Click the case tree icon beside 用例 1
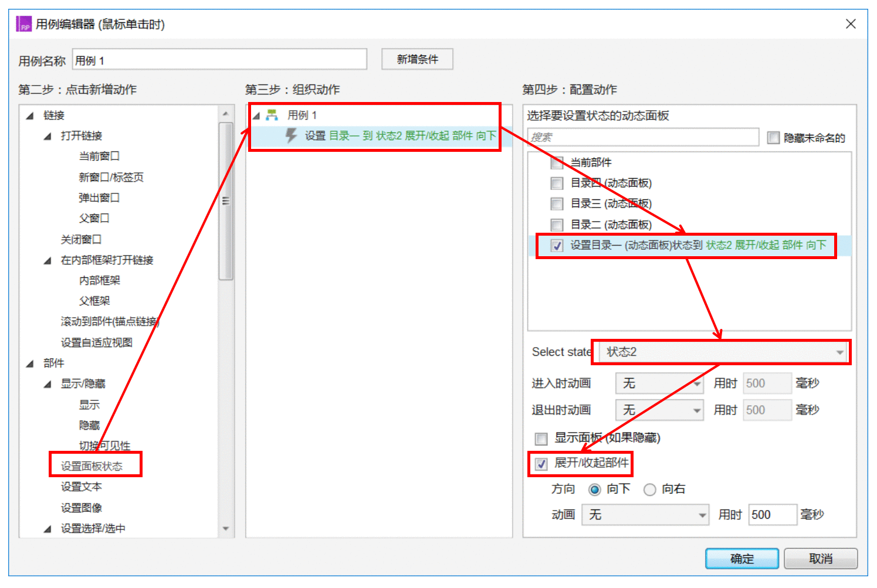Screen dimensions: 877x588 pos(272,115)
